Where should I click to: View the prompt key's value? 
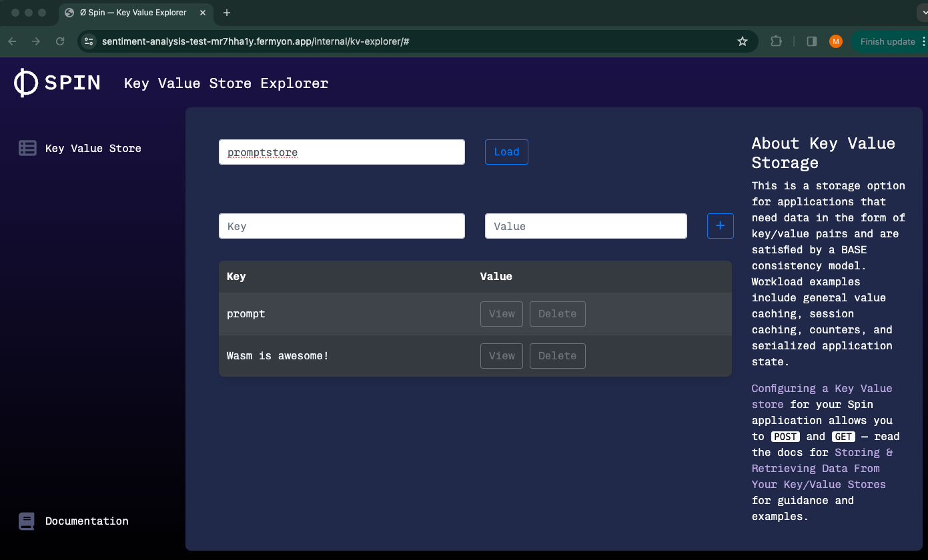[x=502, y=314]
